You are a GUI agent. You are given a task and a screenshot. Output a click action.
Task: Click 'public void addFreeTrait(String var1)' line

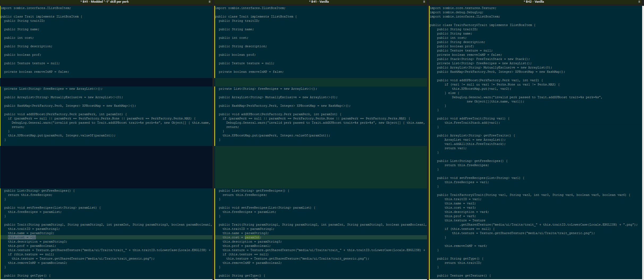(473, 118)
